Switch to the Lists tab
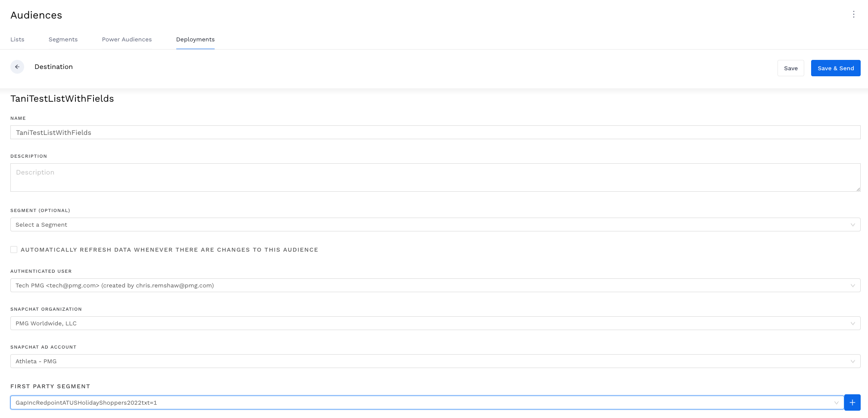This screenshot has width=868, height=418. point(17,39)
